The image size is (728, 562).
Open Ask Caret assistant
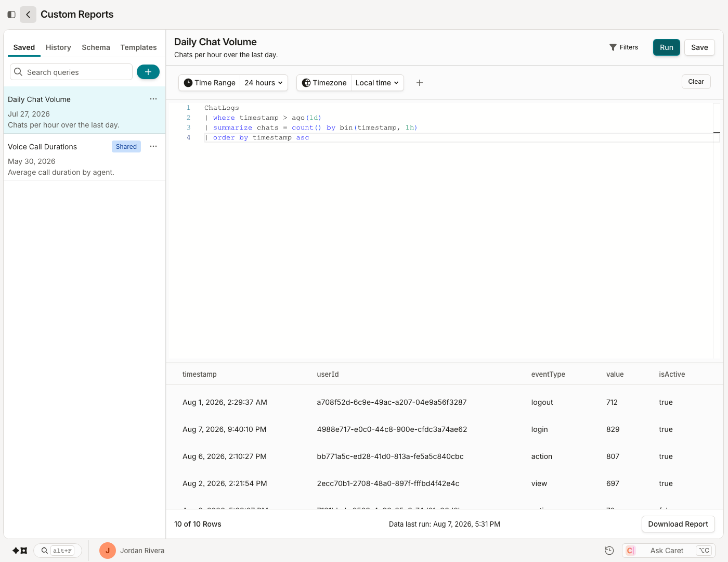click(669, 551)
